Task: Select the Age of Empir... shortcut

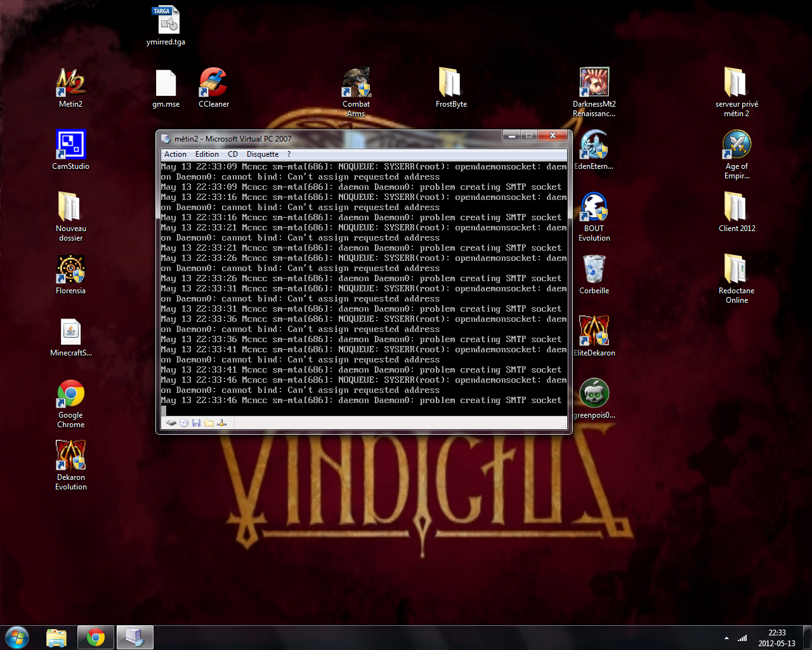Action: (x=737, y=155)
